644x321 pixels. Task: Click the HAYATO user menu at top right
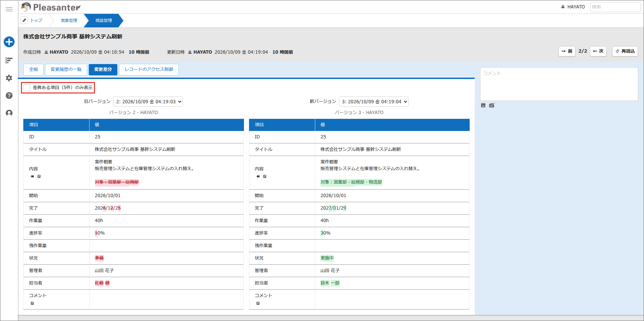click(573, 7)
